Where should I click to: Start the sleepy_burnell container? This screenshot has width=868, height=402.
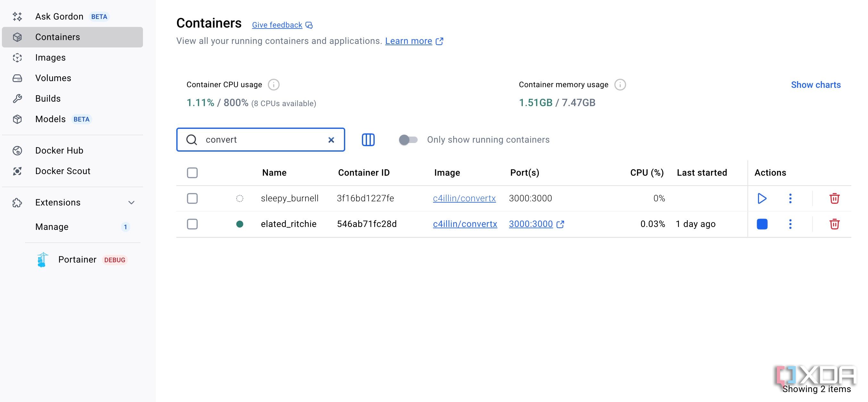762,198
